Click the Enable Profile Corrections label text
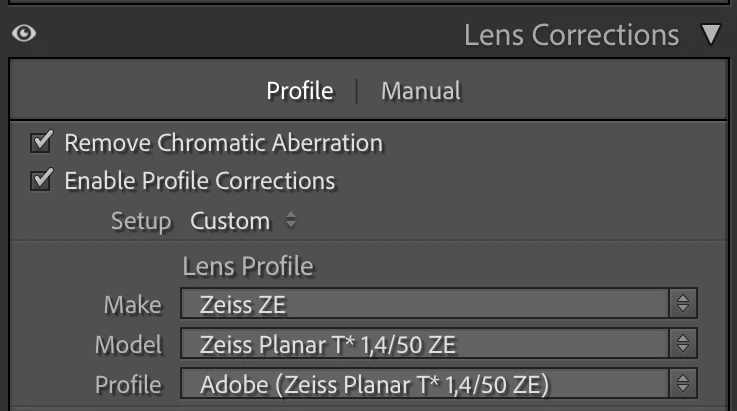 coord(200,181)
